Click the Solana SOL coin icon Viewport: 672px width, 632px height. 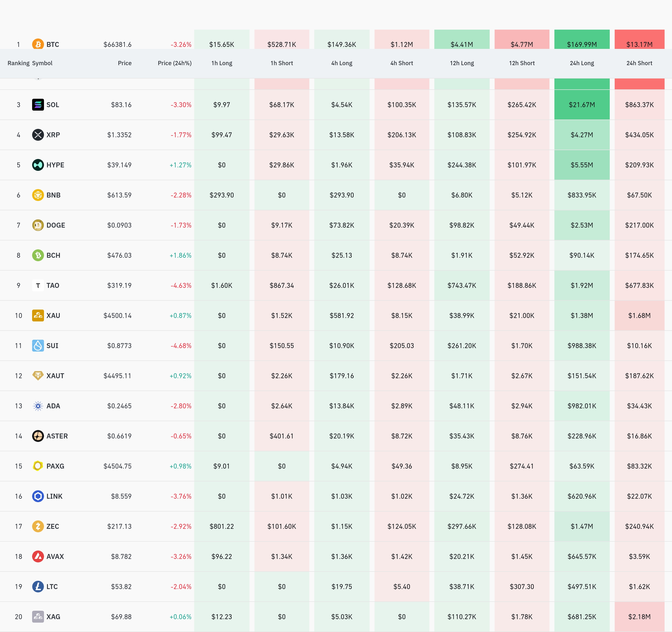point(38,105)
